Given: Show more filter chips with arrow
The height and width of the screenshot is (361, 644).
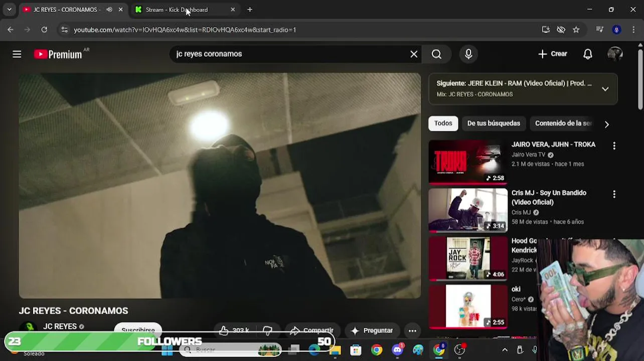Looking at the screenshot, I should (x=607, y=124).
